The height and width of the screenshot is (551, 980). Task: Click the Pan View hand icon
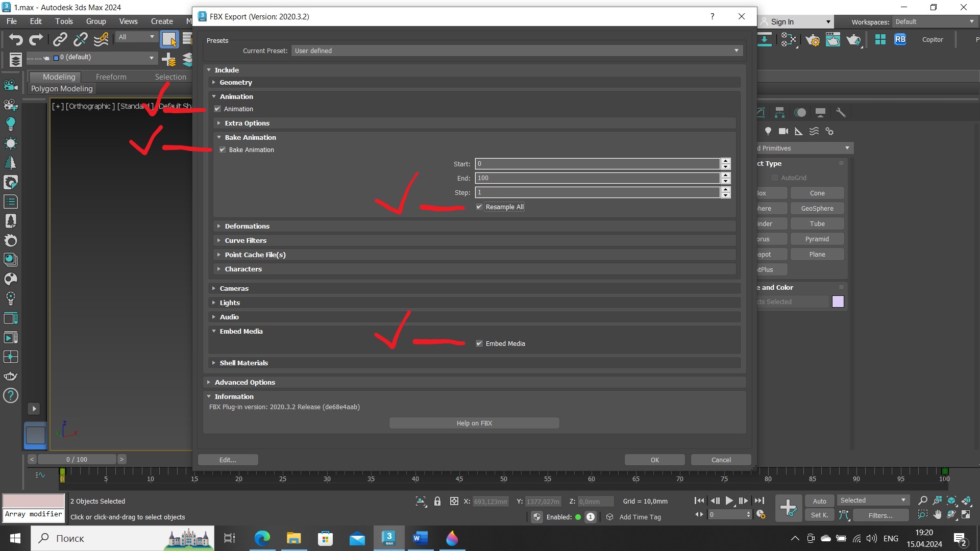[938, 515]
